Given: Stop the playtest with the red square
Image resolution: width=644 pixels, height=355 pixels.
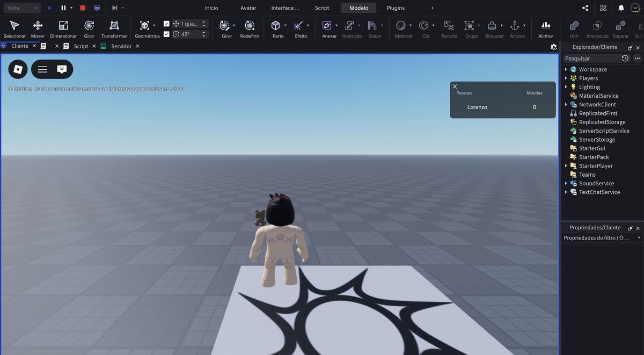Looking at the screenshot, I should (x=83, y=8).
